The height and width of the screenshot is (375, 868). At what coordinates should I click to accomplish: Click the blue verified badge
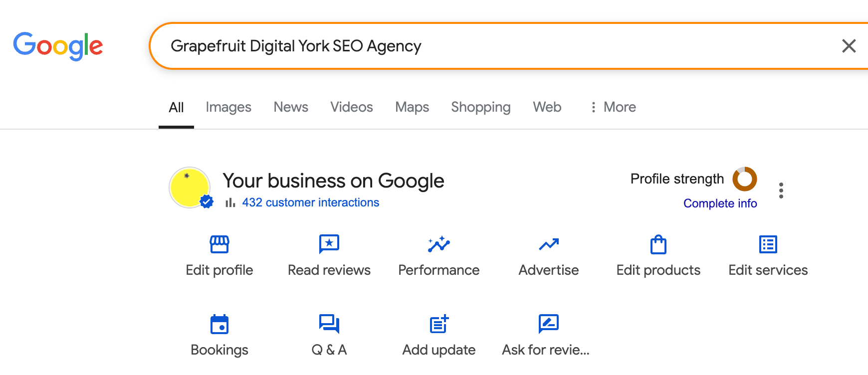click(206, 202)
